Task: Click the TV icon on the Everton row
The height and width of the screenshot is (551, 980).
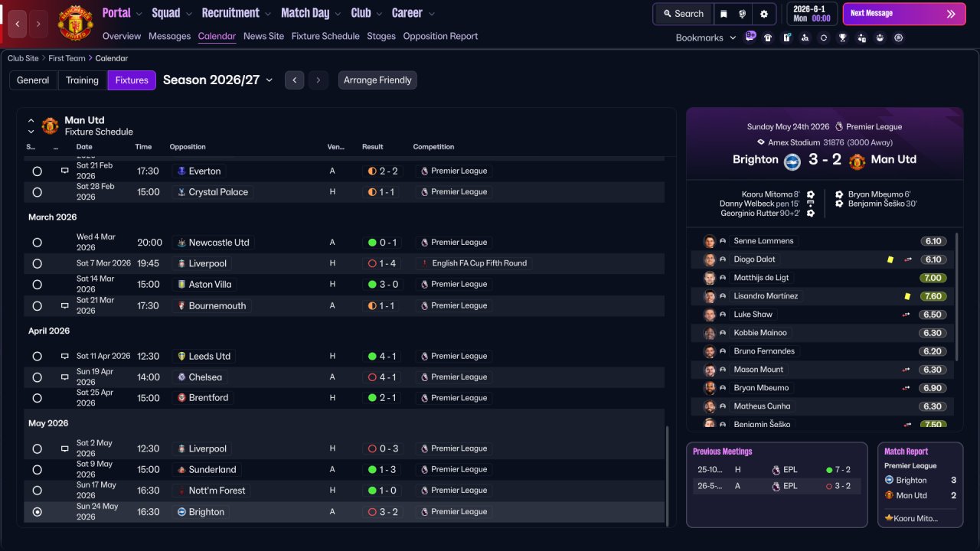Action: click(x=65, y=171)
